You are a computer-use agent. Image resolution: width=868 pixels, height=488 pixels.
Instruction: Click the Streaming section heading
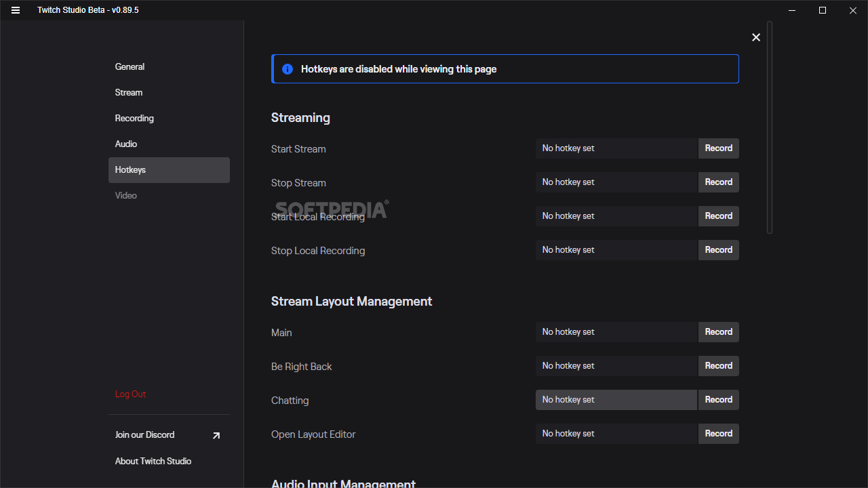coord(300,118)
